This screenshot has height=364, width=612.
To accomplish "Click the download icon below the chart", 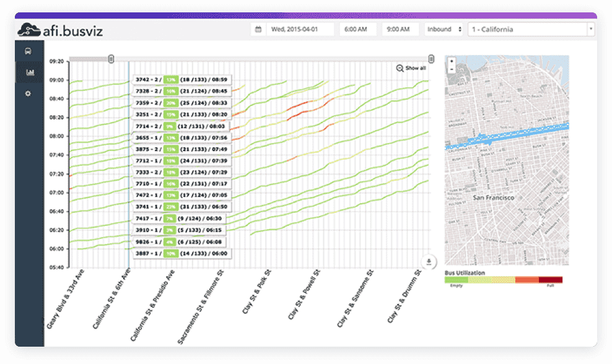I will coord(428,261).
